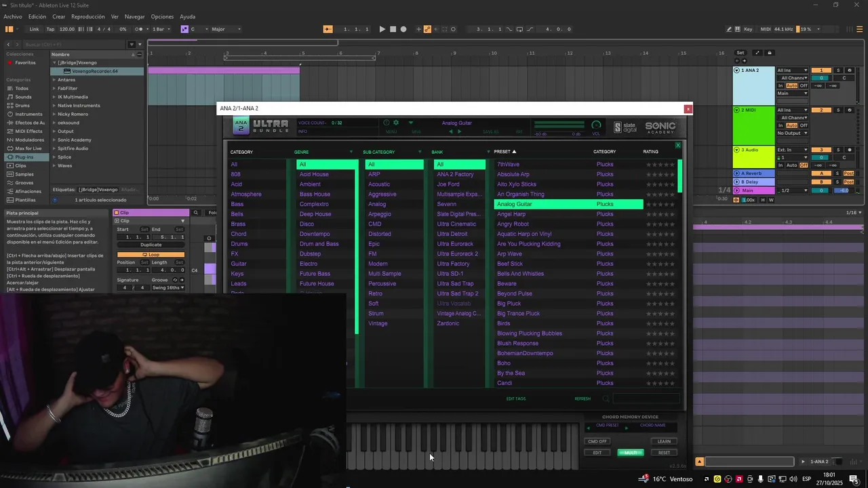Open the Navegar menu
This screenshot has width=868, height=488.
(x=134, y=16)
